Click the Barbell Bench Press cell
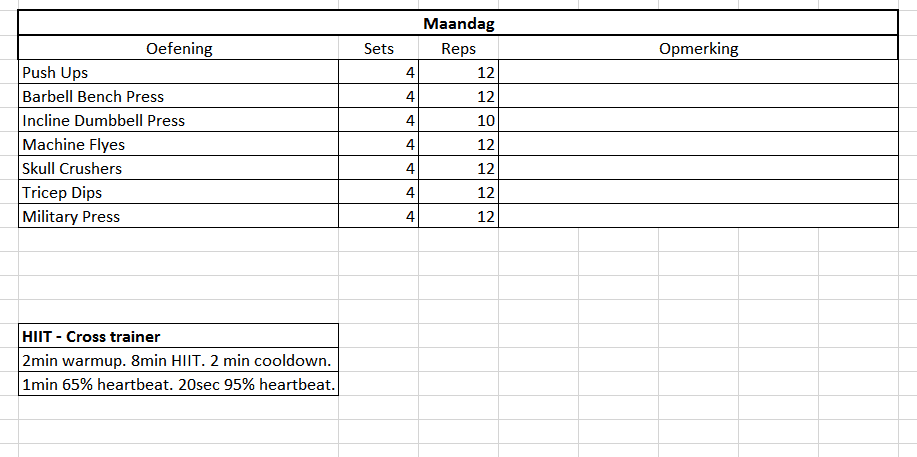This screenshot has height=457, width=917. pyautogui.click(x=179, y=96)
